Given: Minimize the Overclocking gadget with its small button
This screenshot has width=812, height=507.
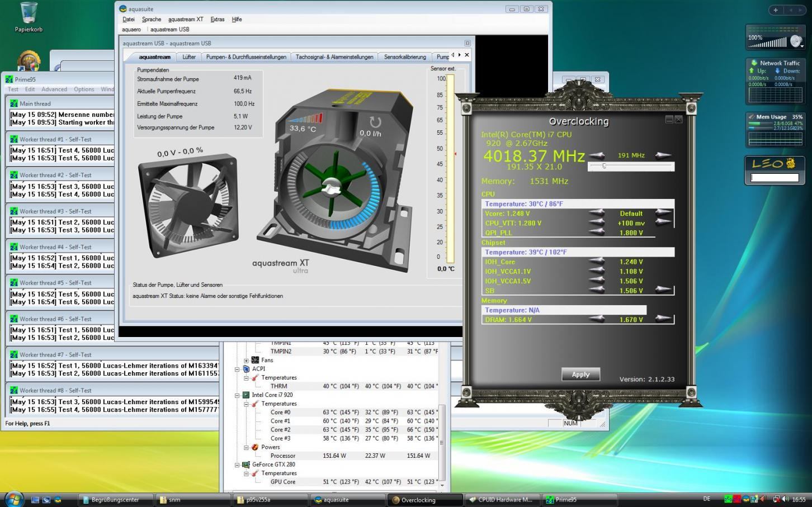Looking at the screenshot, I should point(669,120).
